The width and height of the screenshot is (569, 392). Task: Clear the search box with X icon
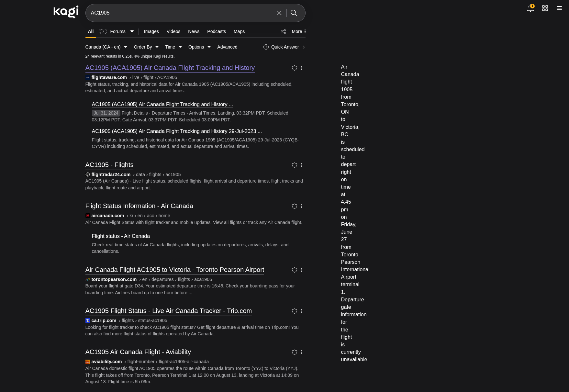point(279,13)
